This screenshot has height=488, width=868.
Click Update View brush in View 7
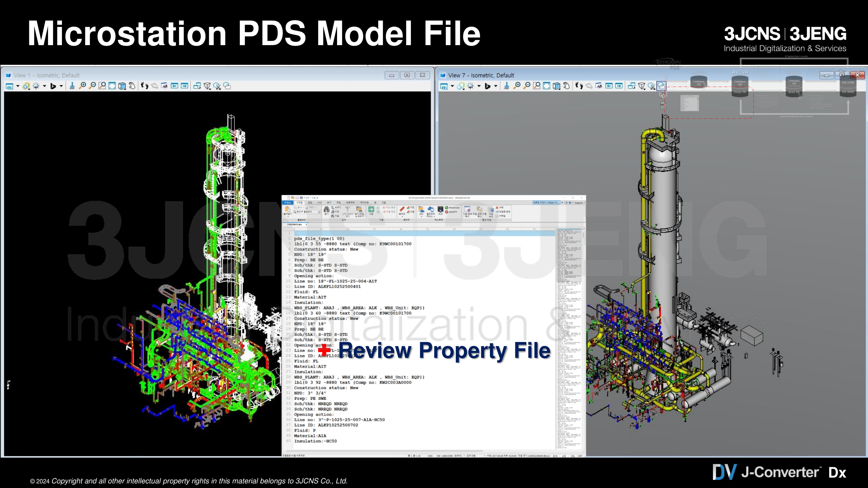pos(506,86)
